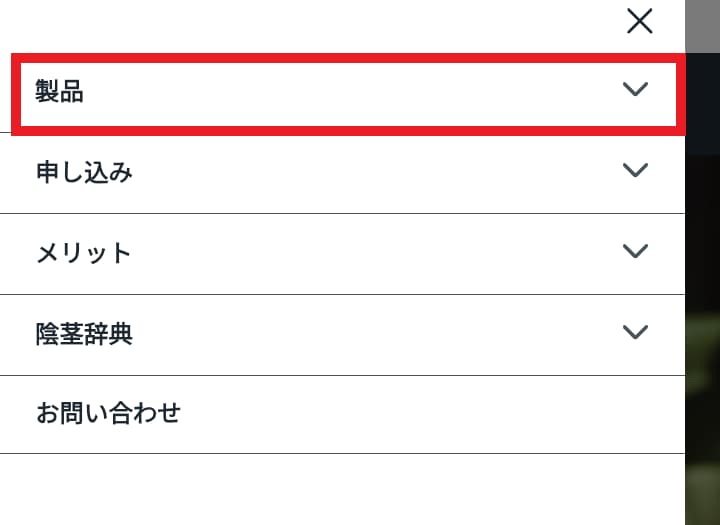
Task: Click the 陰茎辞典 text label
Action: 84,334
